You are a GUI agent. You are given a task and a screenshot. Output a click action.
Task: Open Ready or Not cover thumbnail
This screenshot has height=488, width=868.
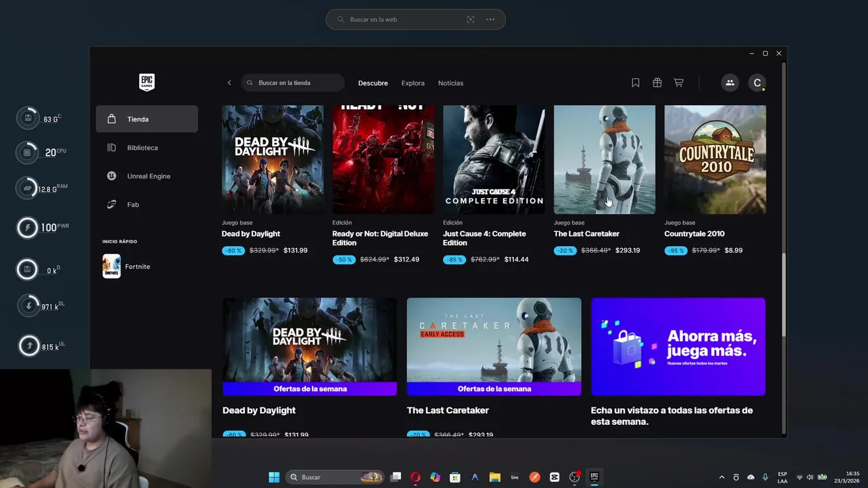click(x=383, y=159)
